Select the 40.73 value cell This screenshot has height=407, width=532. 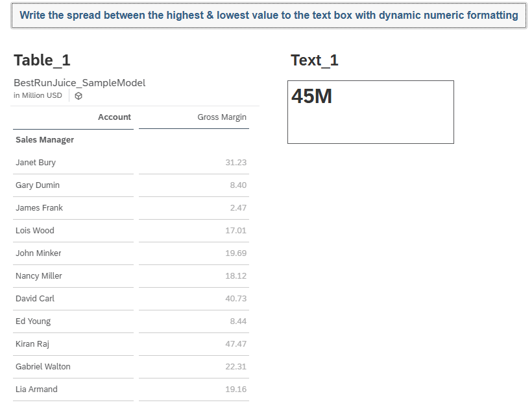236,299
